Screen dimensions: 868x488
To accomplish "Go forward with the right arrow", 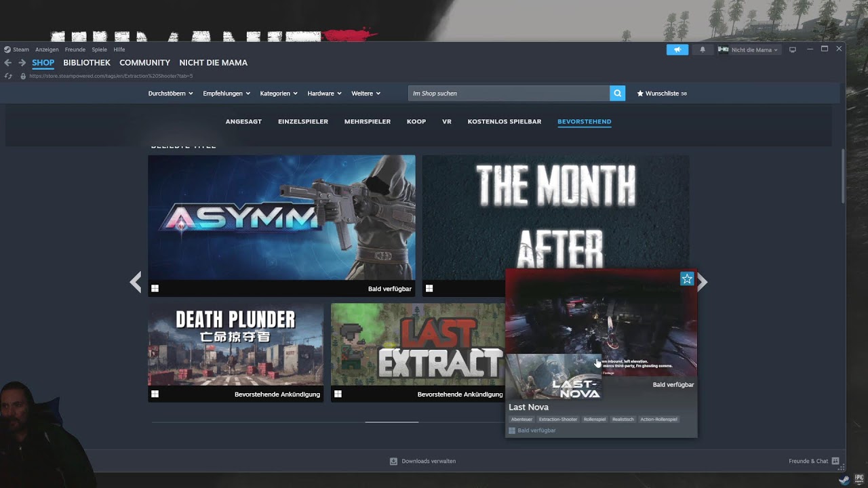I will pos(22,62).
